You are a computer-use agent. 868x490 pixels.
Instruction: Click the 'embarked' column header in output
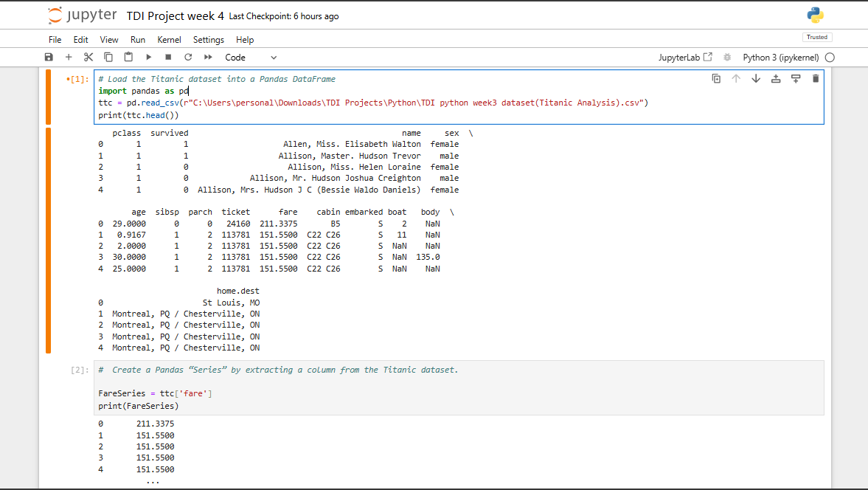(x=364, y=212)
